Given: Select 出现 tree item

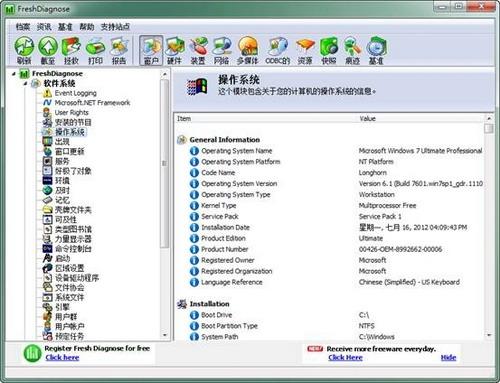Looking at the screenshot, I should point(62,142).
